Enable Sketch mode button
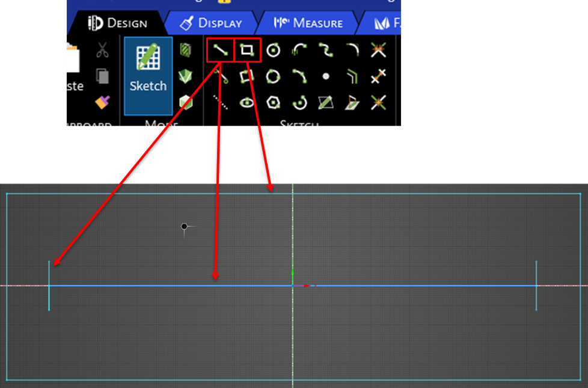The width and height of the screenshot is (588, 388). tap(148, 75)
